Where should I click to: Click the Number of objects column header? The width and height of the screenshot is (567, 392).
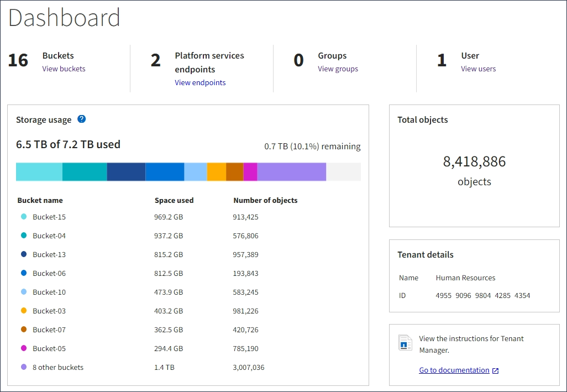pos(265,201)
